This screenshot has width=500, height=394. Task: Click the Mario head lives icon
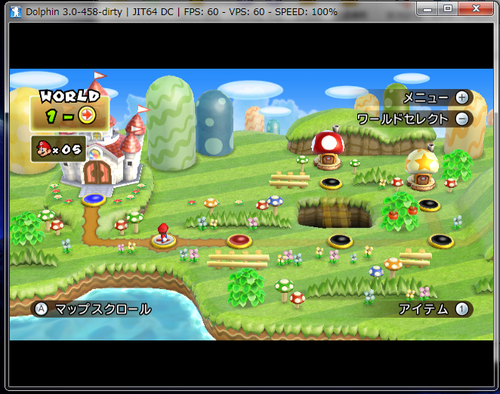coord(44,149)
